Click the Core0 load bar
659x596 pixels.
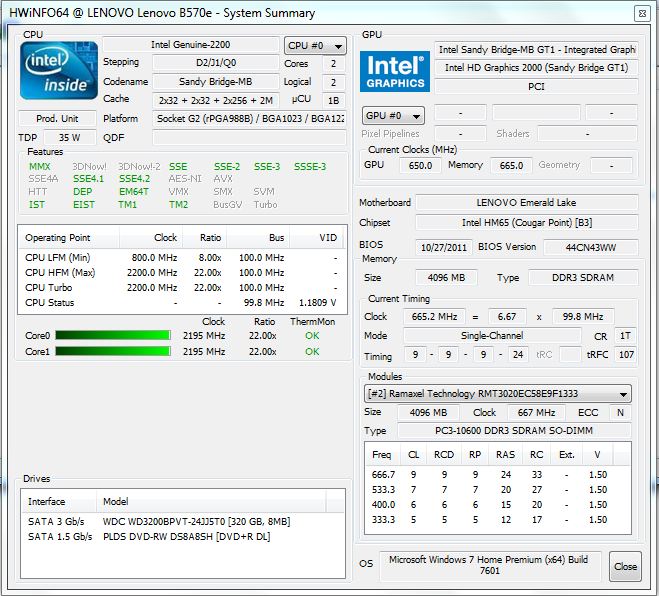tap(113, 335)
